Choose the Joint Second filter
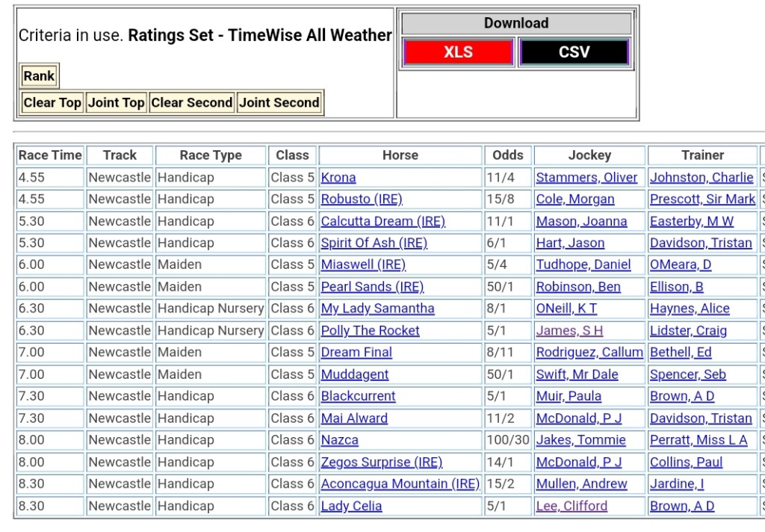This screenshot has width=765, height=532. tap(279, 103)
